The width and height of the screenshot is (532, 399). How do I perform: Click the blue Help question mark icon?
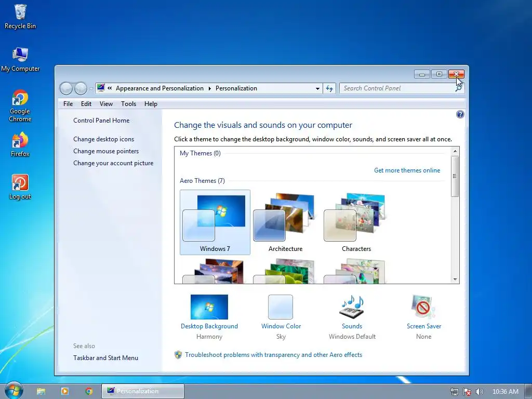point(460,114)
